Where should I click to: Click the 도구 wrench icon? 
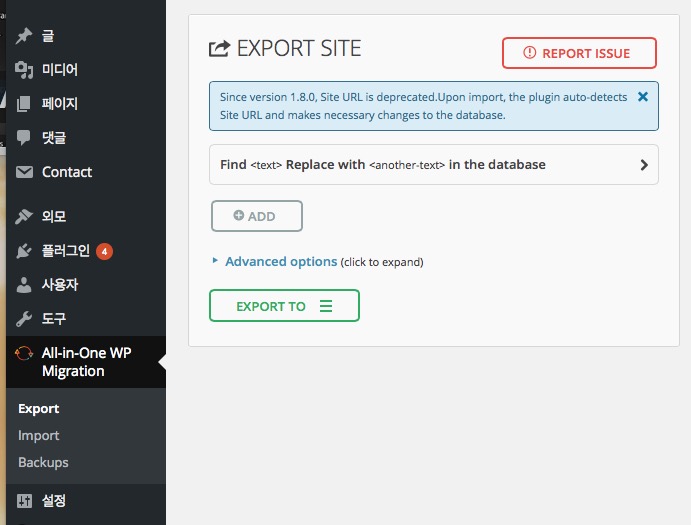click(x=24, y=318)
